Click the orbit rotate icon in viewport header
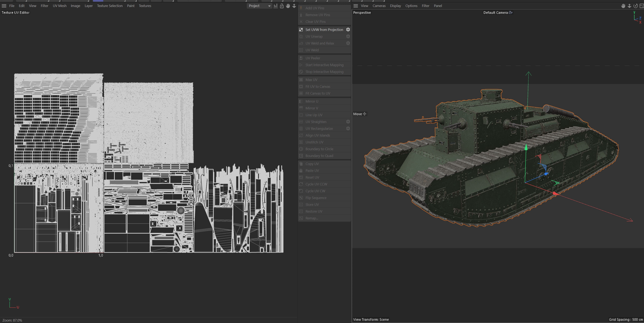 click(x=636, y=6)
